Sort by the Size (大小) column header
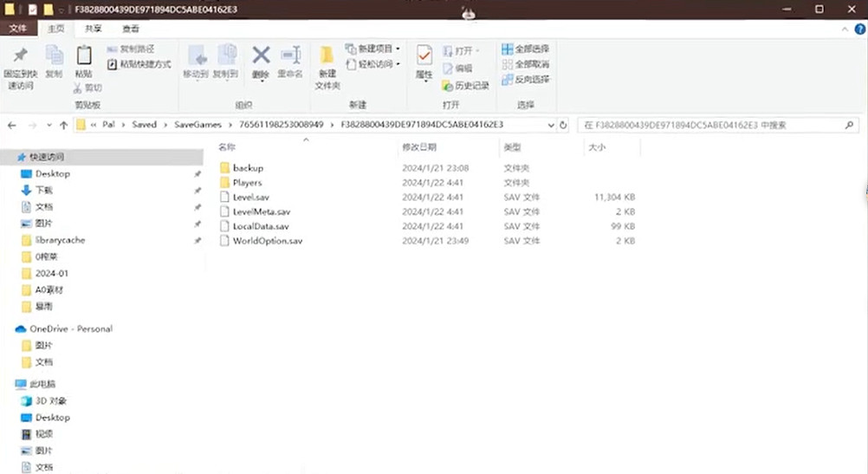 pos(597,147)
